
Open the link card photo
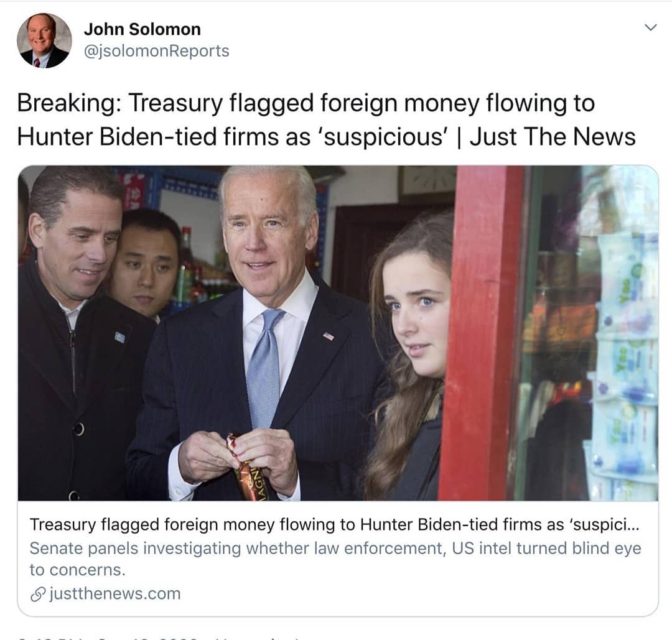point(338,333)
